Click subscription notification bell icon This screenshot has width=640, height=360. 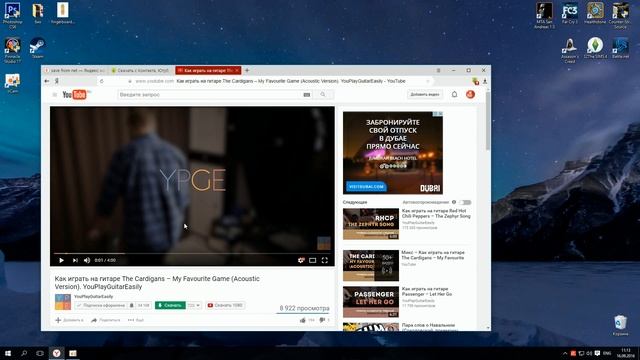pyautogui.click(x=132, y=305)
